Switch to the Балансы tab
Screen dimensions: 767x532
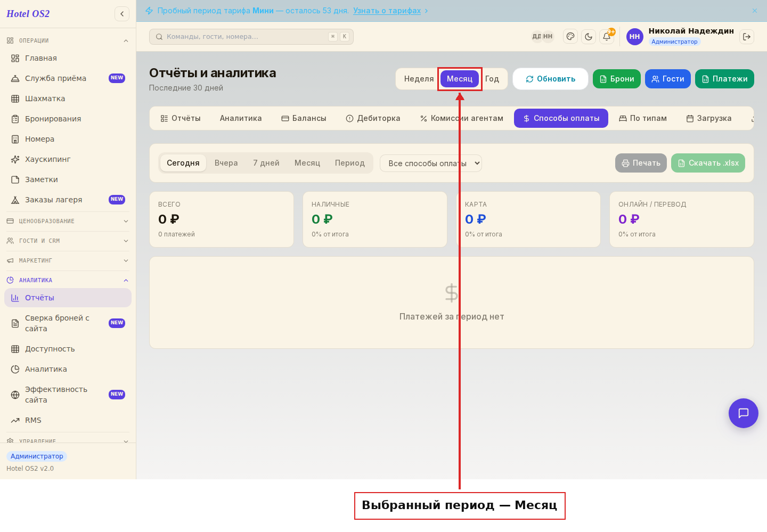pos(304,118)
